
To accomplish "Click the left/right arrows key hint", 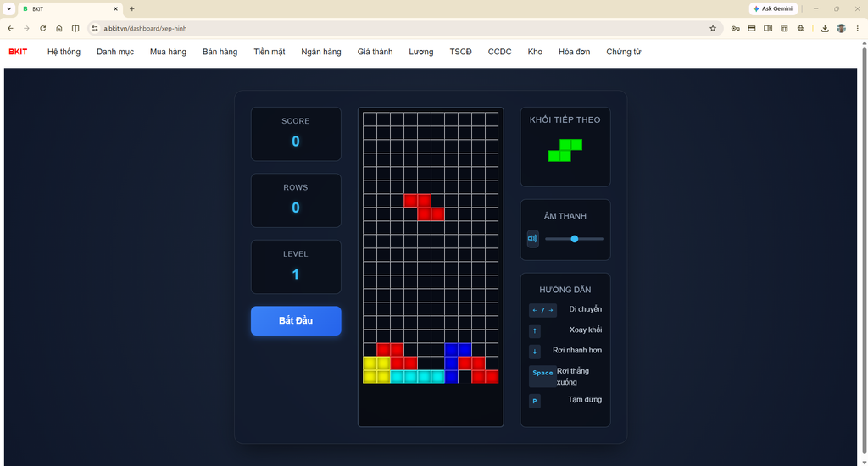I will click(542, 310).
